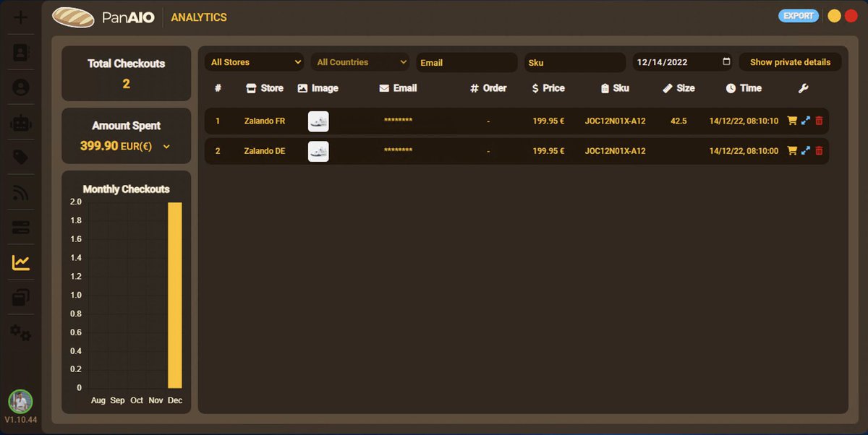Image resolution: width=868 pixels, height=435 pixels.
Task: Click the Zalando FR store name
Action: [265, 121]
